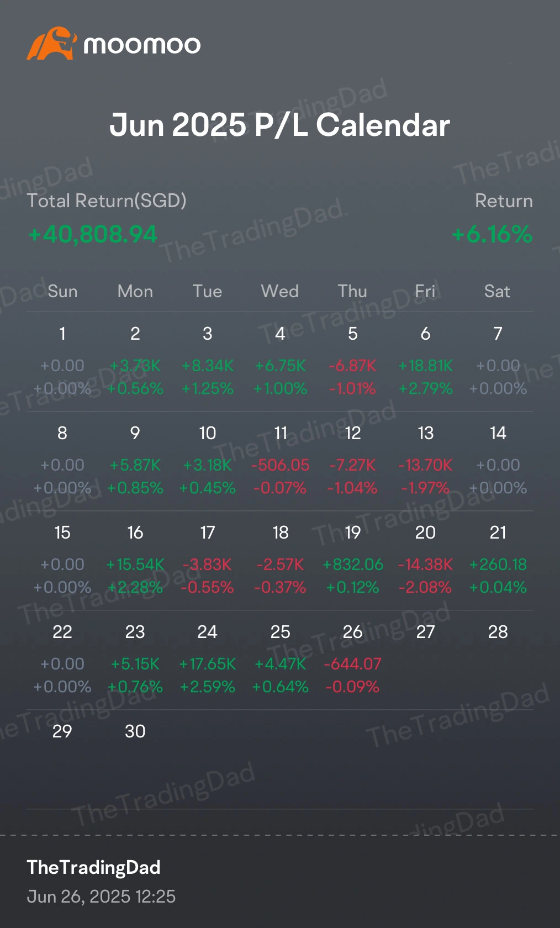Select June 16 with +15.54K gain
The width and height of the screenshot is (560, 928).
click(135, 560)
